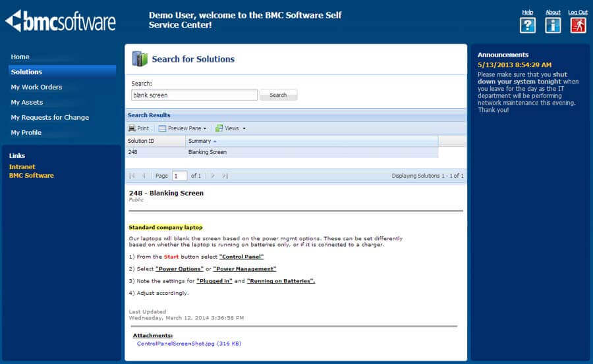Go to last page of results

click(225, 176)
